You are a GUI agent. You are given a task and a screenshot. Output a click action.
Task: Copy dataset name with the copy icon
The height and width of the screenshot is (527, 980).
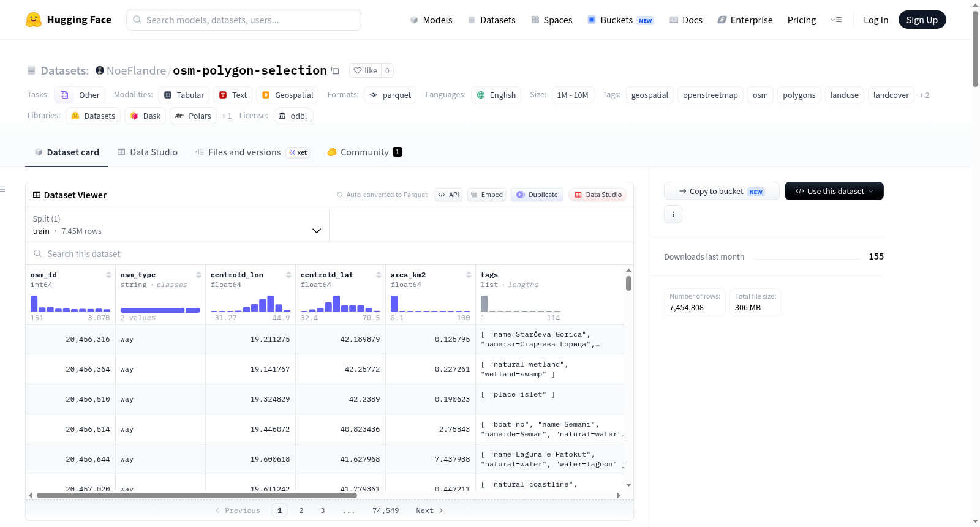pos(335,70)
